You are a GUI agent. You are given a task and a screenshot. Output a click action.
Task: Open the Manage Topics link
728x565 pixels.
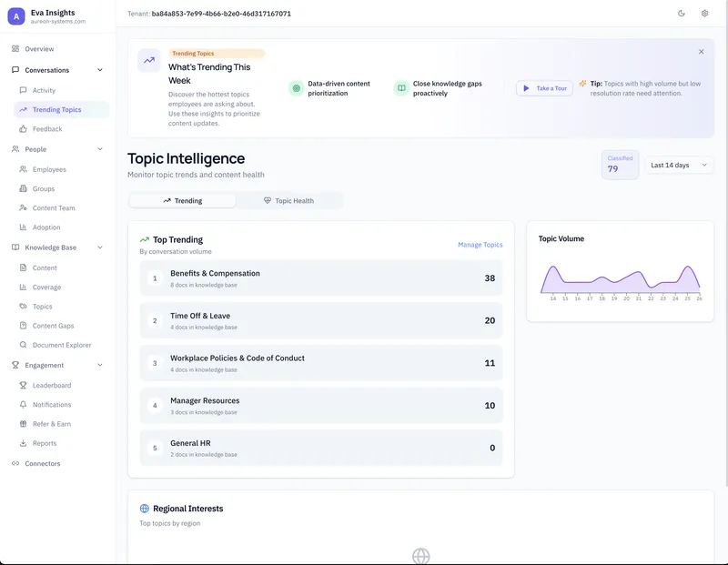pos(480,245)
